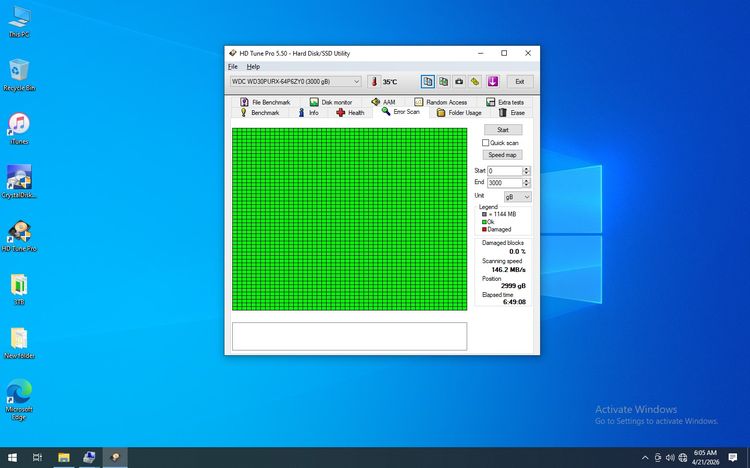This screenshot has width=750, height=468.
Task: Switch to the Extra tests tab
Action: coord(505,102)
